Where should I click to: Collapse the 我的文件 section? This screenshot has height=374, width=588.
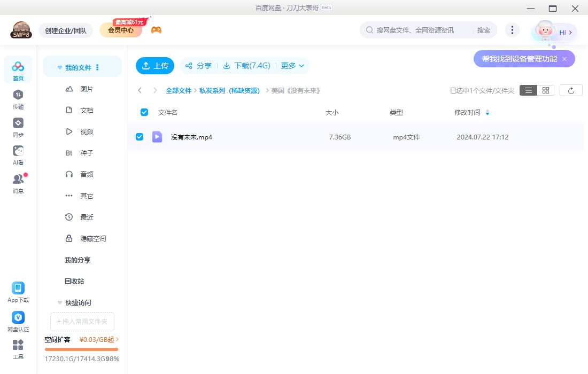pyautogui.click(x=60, y=66)
